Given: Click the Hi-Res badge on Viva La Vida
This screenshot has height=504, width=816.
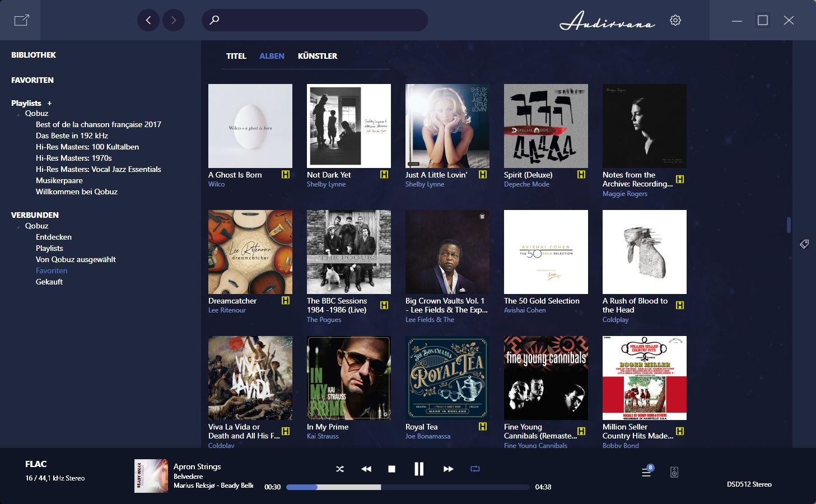Looking at the screenshot, I should click(286, 431).
